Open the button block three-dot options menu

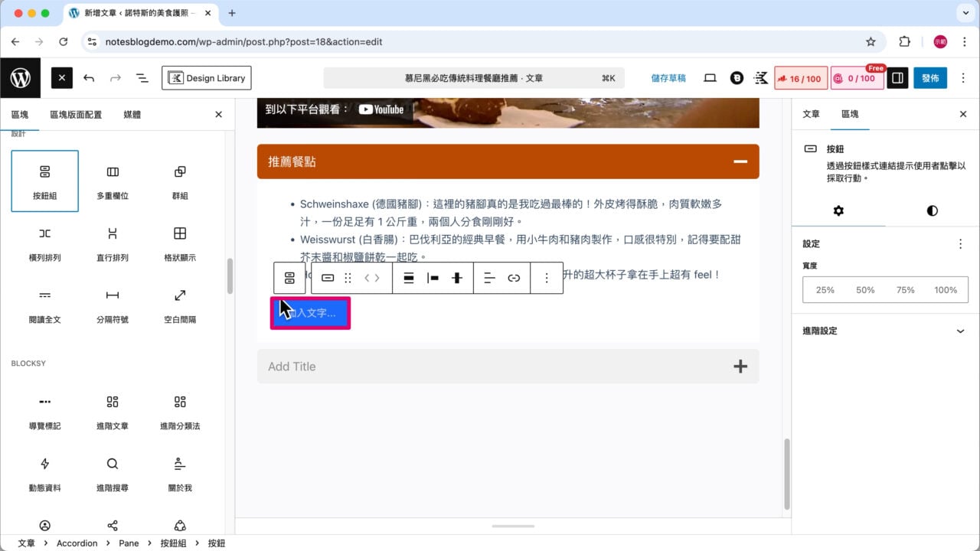pos(547,278)
